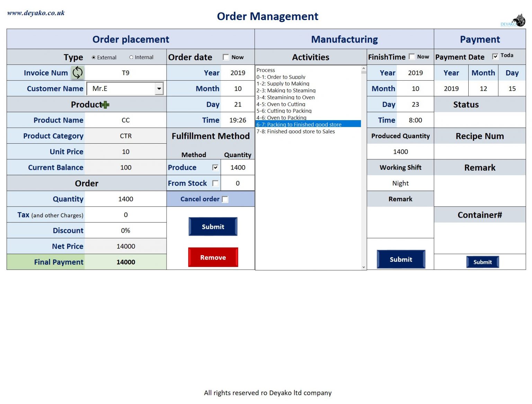
Task: Refresh the invoice number with the sync icon
Action: pos(77,72)
